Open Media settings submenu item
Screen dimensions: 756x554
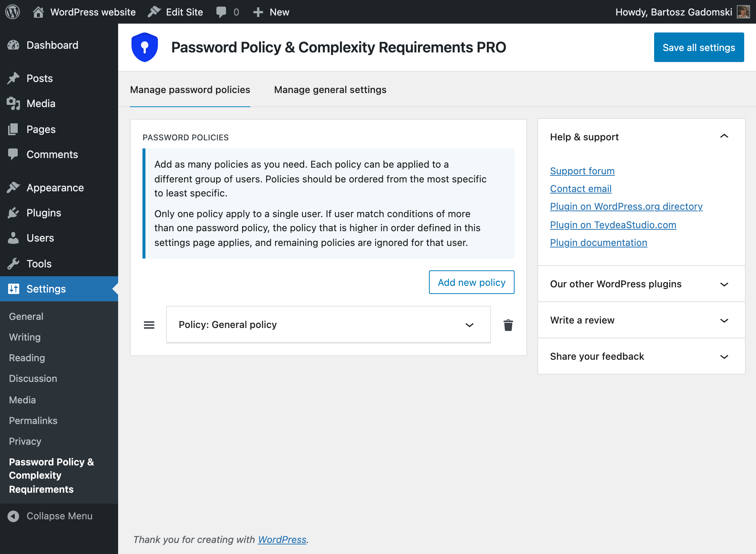pyautogui.click(x=23, y=400)
